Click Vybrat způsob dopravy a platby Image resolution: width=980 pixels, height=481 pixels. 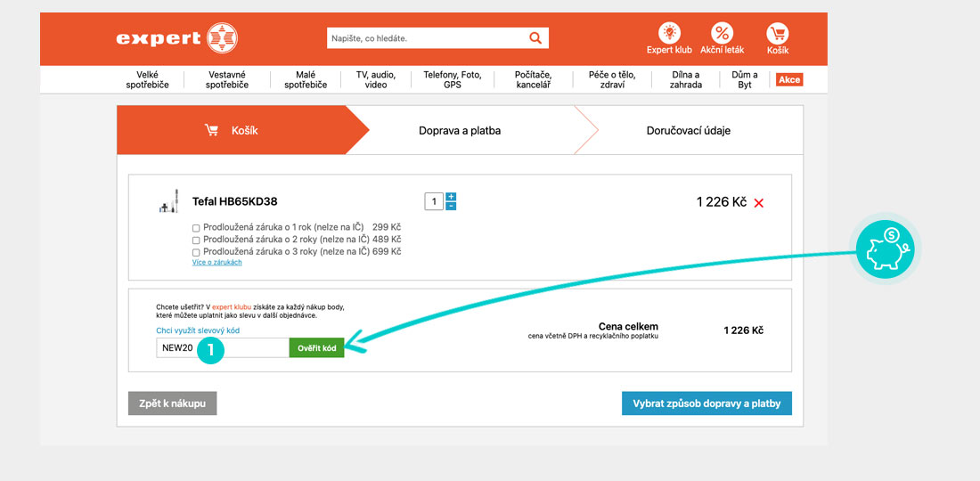click(x=706, y=404)
